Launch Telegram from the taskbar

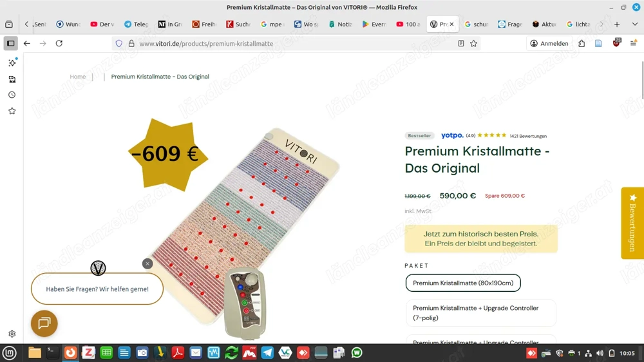point(267,352)
